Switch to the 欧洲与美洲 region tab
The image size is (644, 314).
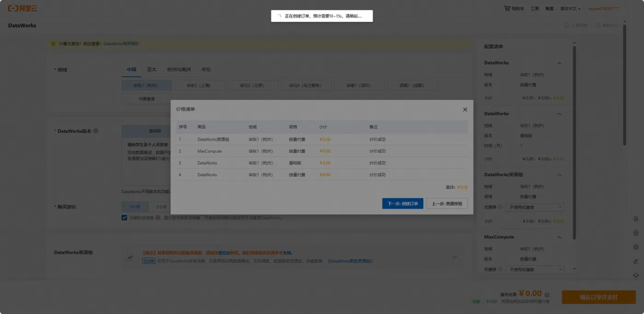[179, 70]
